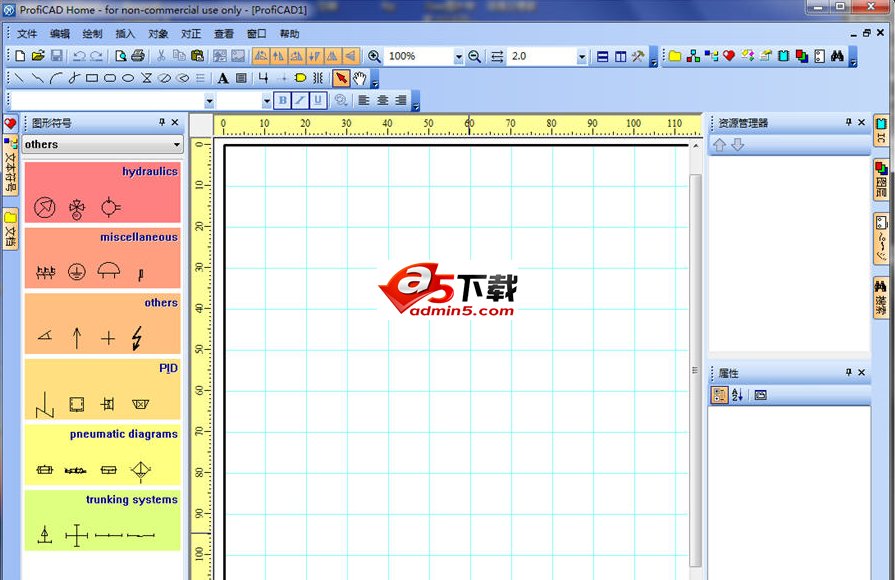The image size is (895, 580).
Task: Toggle Bold text formatting
Action: (x=283, y=100)
